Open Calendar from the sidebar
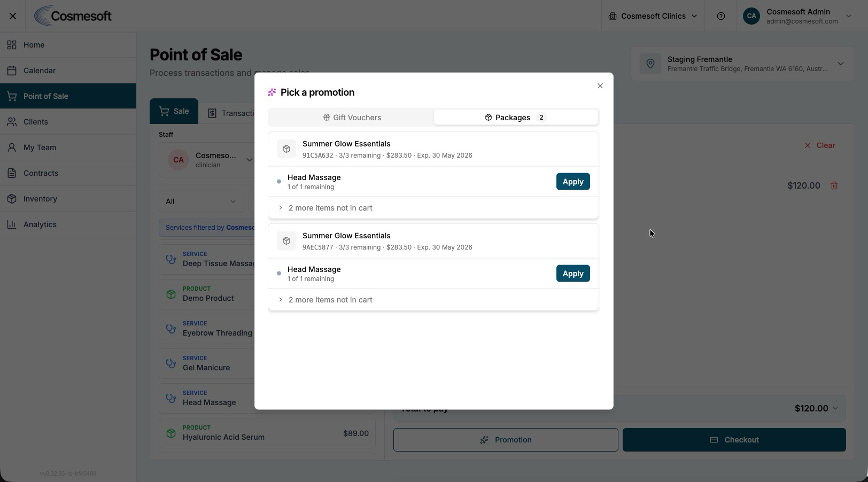868x482 pixels. (68, 71)
